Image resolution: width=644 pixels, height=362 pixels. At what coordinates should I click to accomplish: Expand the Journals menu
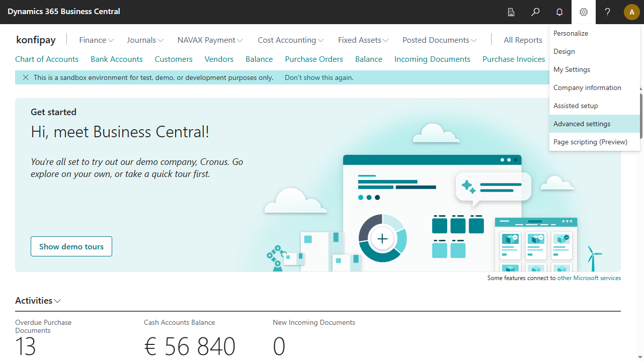coord(145,40)
